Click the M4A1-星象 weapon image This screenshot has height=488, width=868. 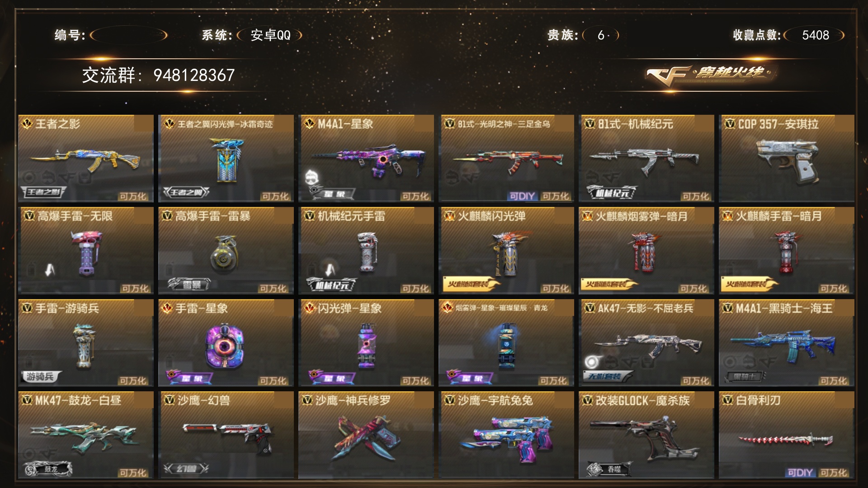pyautogui.click(x=367, y=162)
